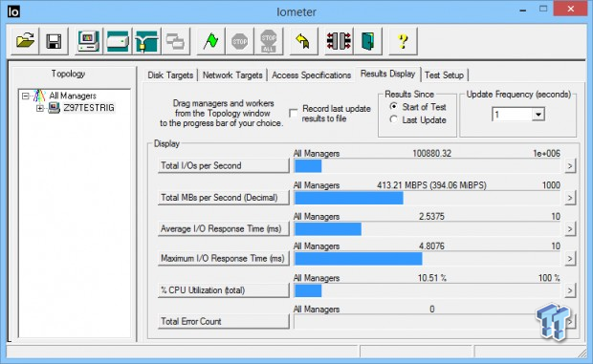This screenshot has width=593, height=364.
Task: Click the duplicate worker icon
Action: (x=175, y=41)
